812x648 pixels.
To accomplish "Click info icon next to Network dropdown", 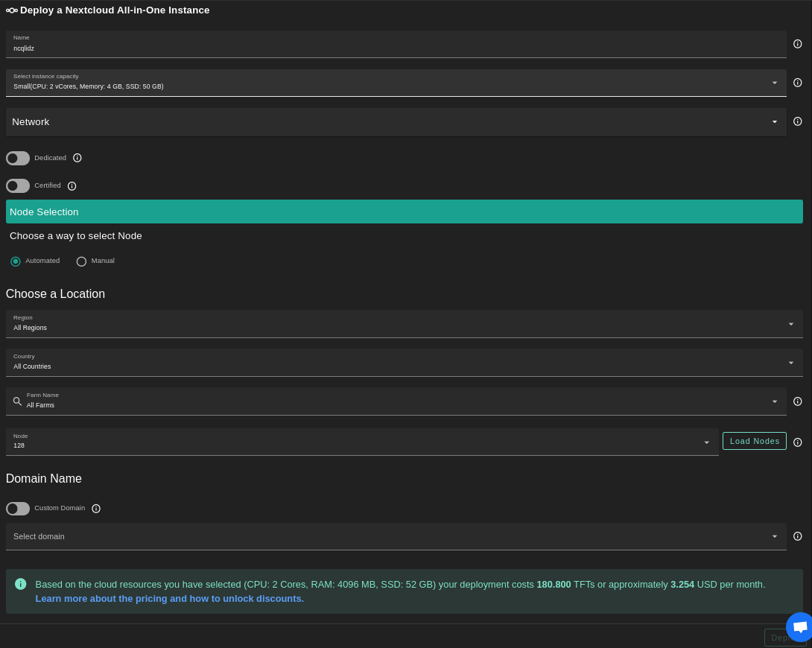I will point(797,121).
